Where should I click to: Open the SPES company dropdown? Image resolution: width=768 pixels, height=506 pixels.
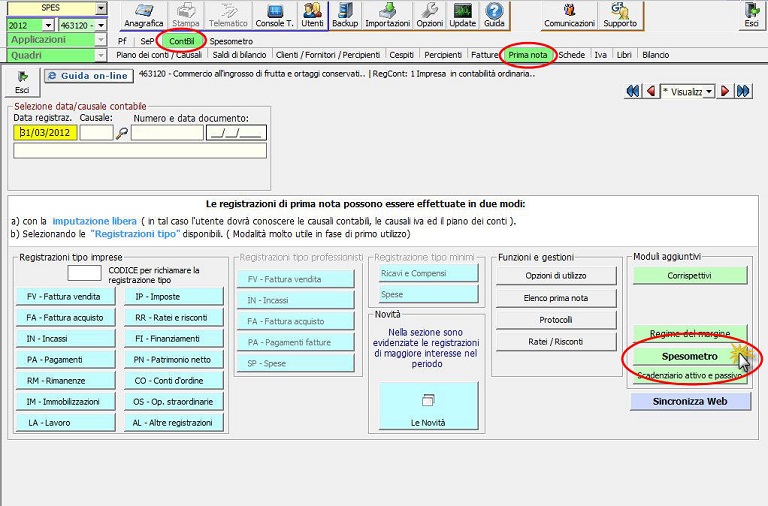[x=100, y=8]
